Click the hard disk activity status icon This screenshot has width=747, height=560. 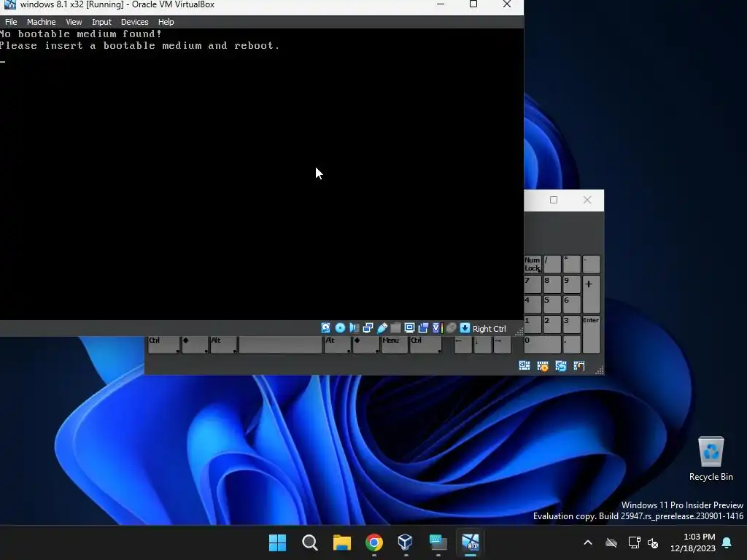click(326, 327)
